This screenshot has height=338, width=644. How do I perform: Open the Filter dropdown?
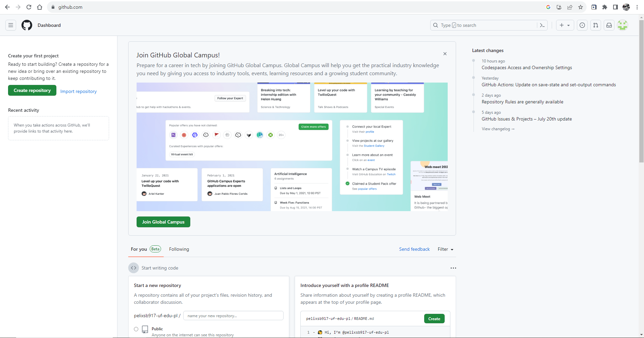coord(445,249)
